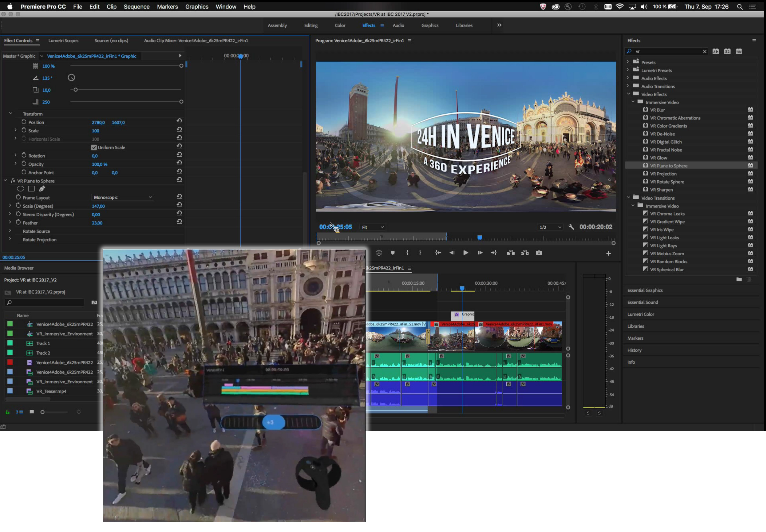Screen dimensions: 766x532
Task: Open the Frame Layout Monoscopic dropdown
Action: (x=123, y=197)
